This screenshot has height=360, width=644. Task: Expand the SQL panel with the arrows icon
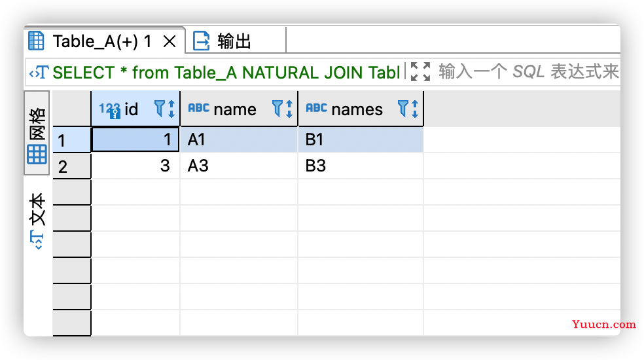click(x=420, y=72)
